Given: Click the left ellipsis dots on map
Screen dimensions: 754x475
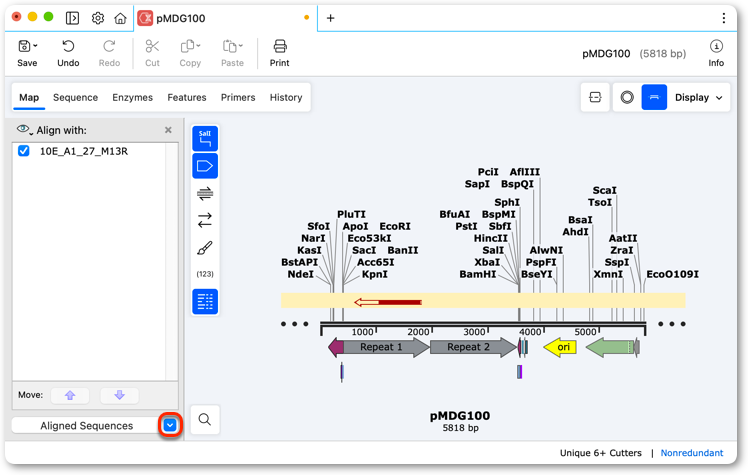Looking at the screenshot, I should tap(294, 324).
